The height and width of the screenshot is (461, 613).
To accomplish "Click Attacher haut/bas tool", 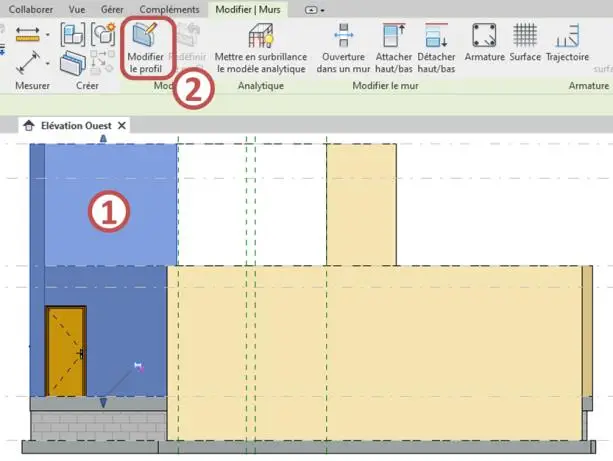I will 394,48.
